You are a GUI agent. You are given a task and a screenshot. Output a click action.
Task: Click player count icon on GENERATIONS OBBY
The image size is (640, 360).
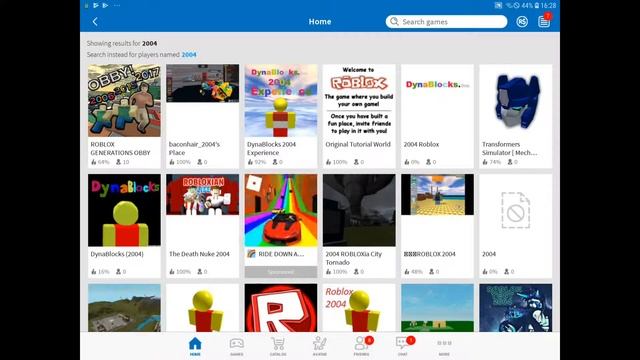click(x=118, y=162)
